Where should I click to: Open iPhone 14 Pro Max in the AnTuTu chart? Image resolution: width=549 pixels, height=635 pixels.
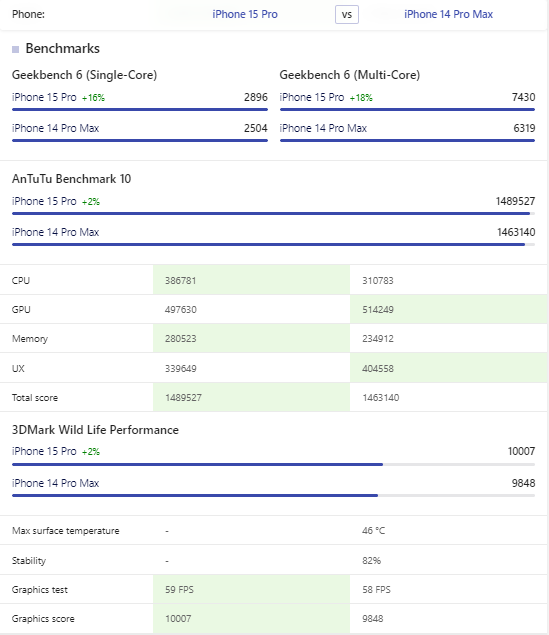pyautogui.click(x=55, y=232)
